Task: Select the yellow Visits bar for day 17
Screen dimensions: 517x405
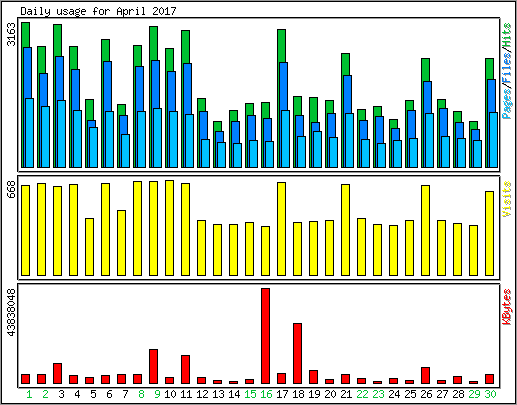Action: (x=282, y=229)
